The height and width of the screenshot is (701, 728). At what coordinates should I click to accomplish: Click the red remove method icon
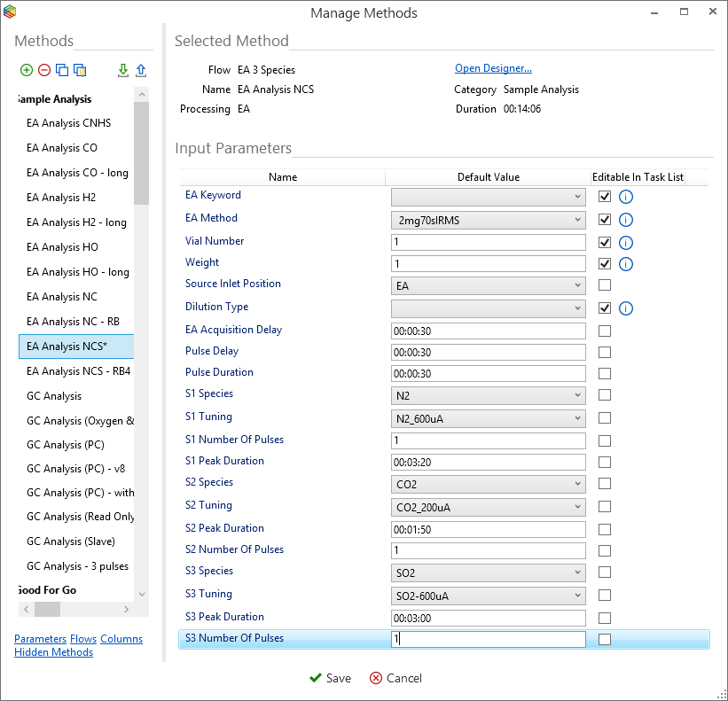pos(44,71)
